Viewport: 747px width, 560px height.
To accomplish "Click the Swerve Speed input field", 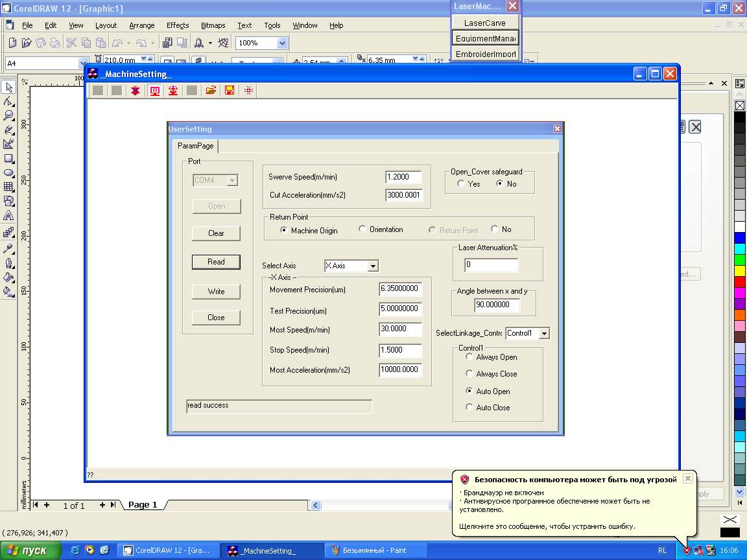I will tap(403, 177).
